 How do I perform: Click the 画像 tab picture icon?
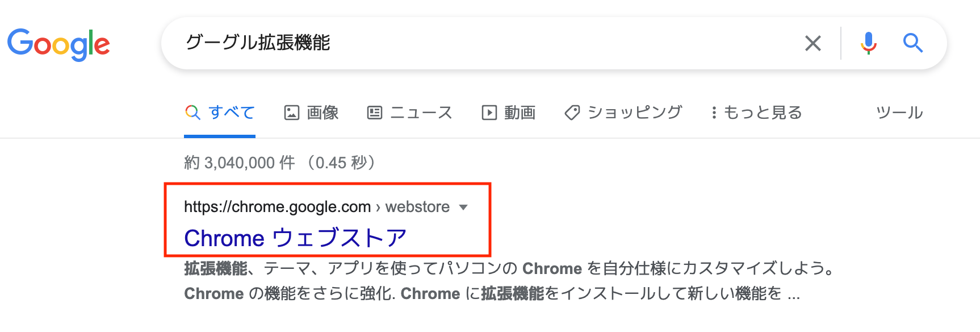[x=291, y=113]
